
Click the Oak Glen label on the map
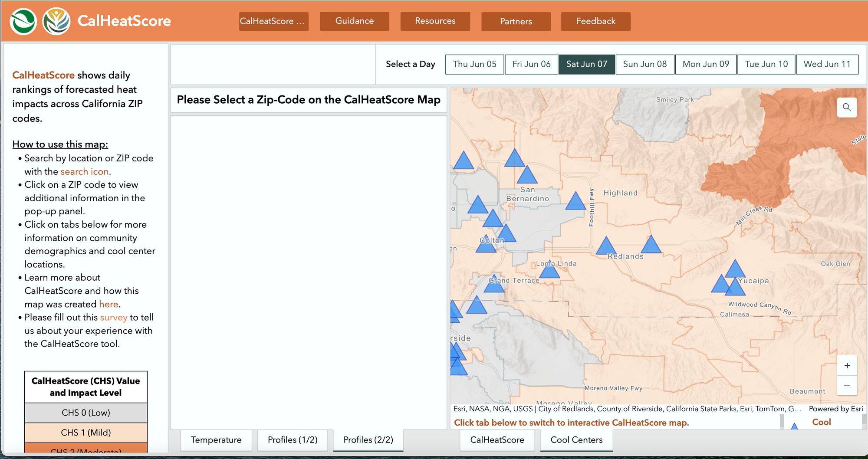pyautogui.click(x=835, y=264)
